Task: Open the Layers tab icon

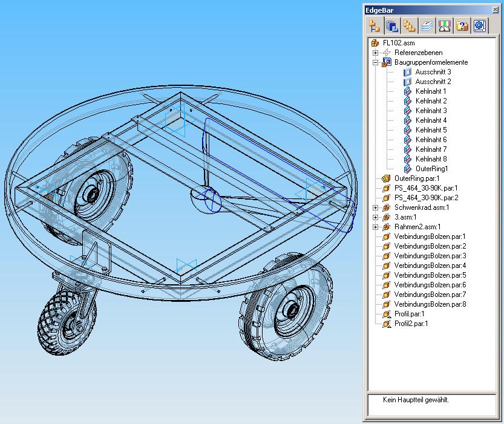Action: point(427,26)
